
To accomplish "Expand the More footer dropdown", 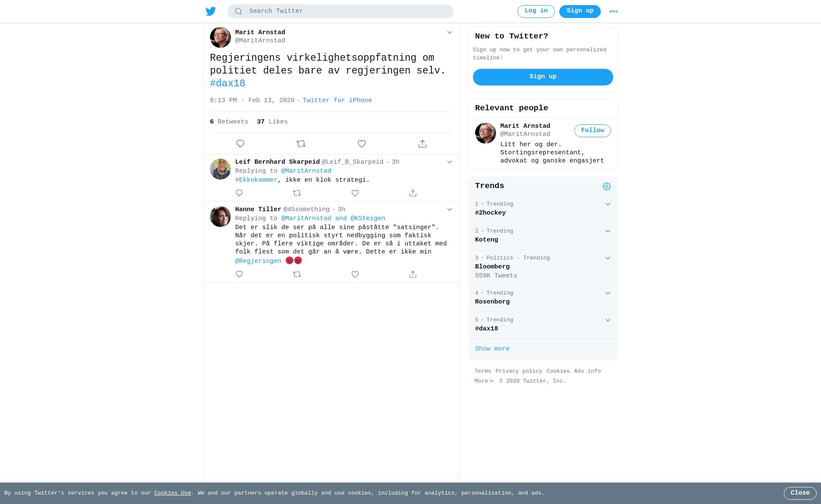I will click(484, 381).
